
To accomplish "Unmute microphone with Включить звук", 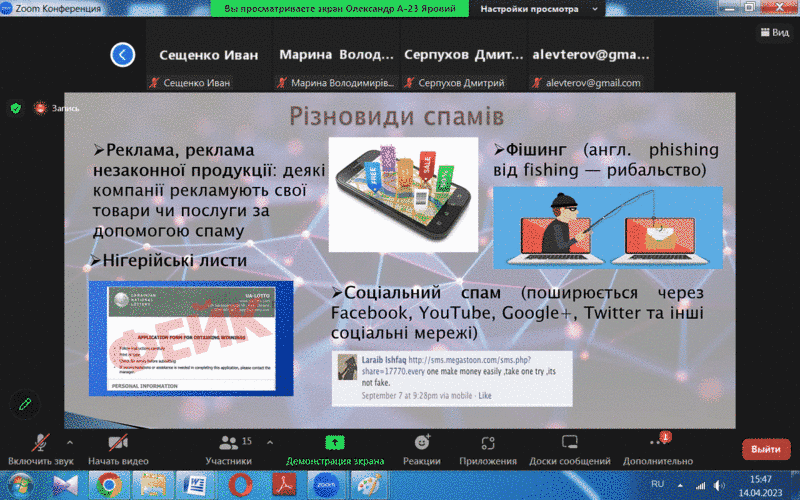I will tap(40, 448).
